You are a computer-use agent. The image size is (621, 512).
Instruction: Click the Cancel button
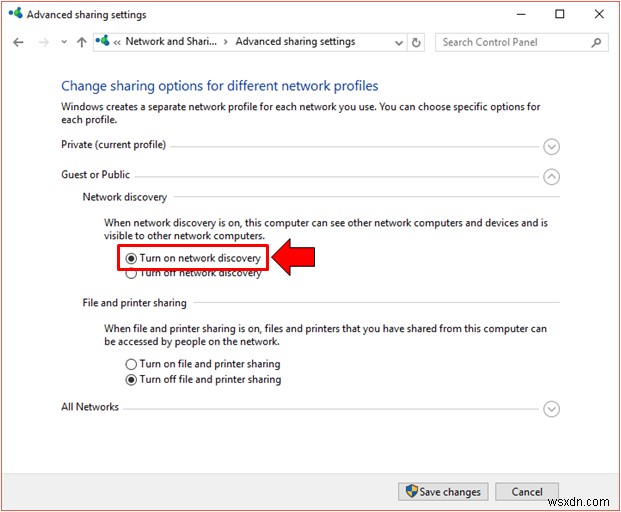[527, 492]
